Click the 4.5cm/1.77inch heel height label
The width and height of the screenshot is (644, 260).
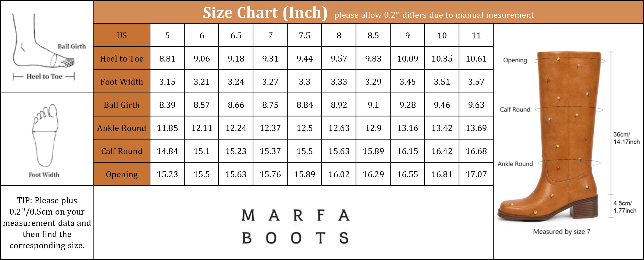pos(625,207)
